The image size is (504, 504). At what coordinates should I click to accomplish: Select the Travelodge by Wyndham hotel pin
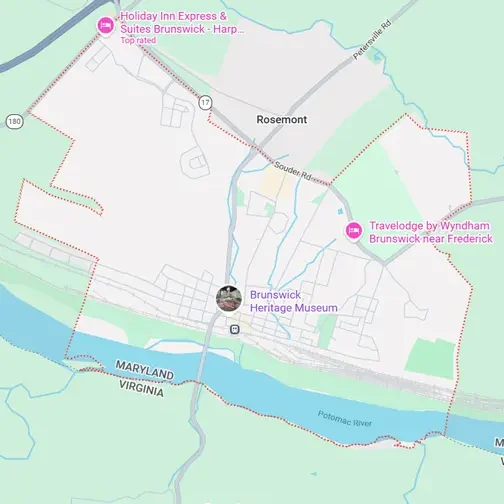tap(354, 231)
